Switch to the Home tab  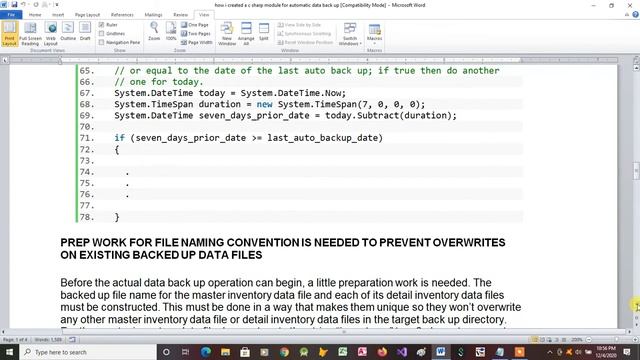35,15
